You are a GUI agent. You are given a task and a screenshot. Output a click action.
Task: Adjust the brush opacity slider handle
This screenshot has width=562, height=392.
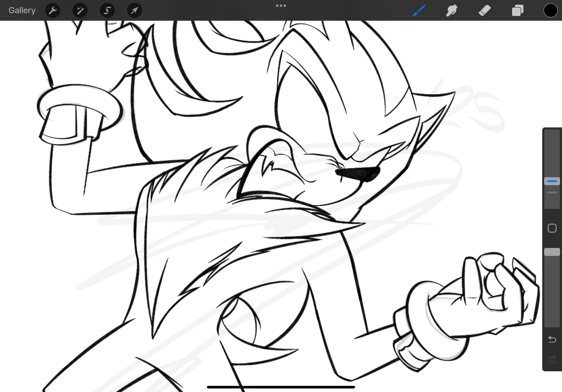(552, 252)
